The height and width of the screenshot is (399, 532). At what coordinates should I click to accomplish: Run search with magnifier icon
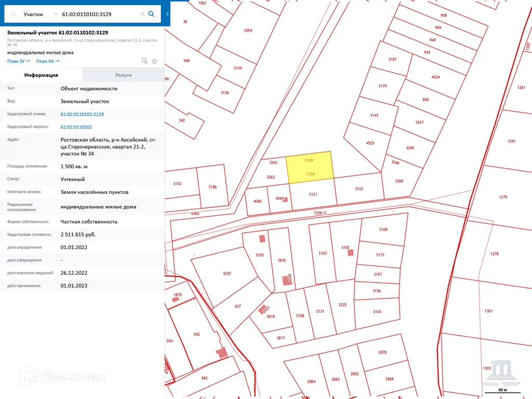pyautogui.click(x=152, y=14)
